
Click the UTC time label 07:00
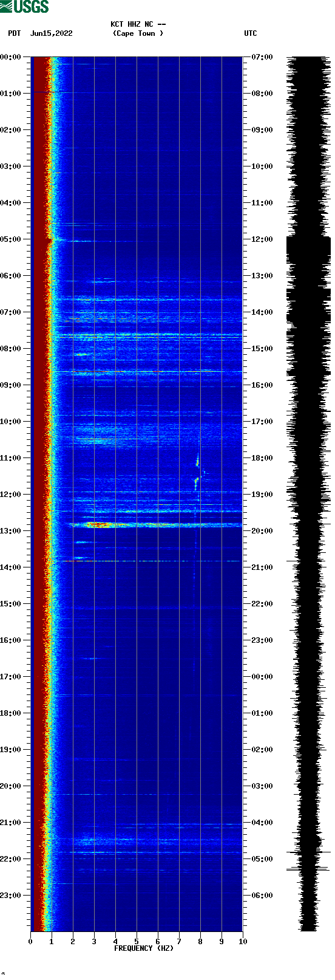coord(262,57)
